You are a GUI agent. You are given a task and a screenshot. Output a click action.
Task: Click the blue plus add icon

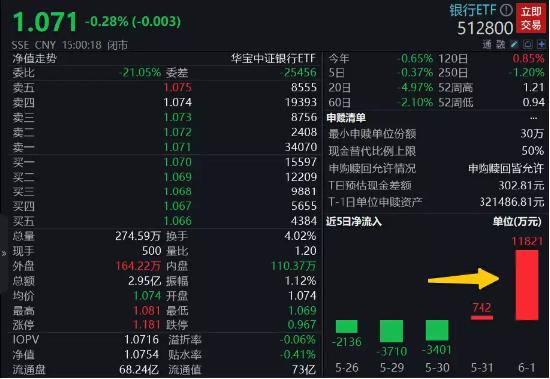pos(541,44)
